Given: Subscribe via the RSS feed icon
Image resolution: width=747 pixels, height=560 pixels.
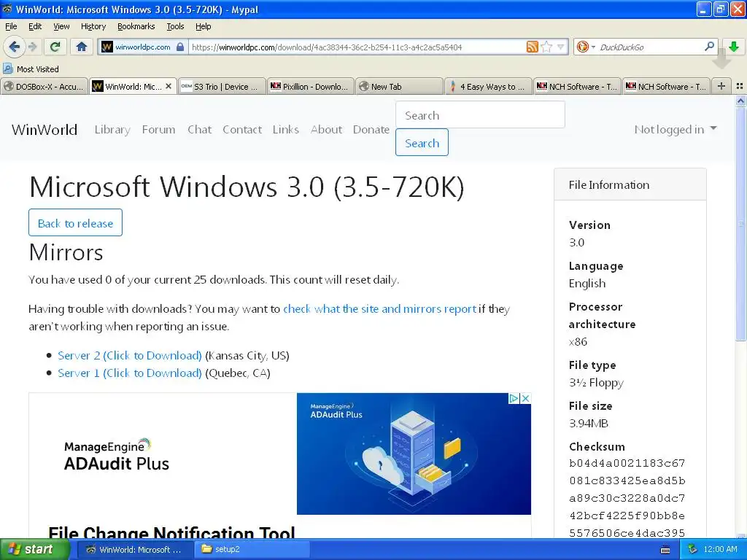Looking at the screenshot, I should click(x=532, y=47).
